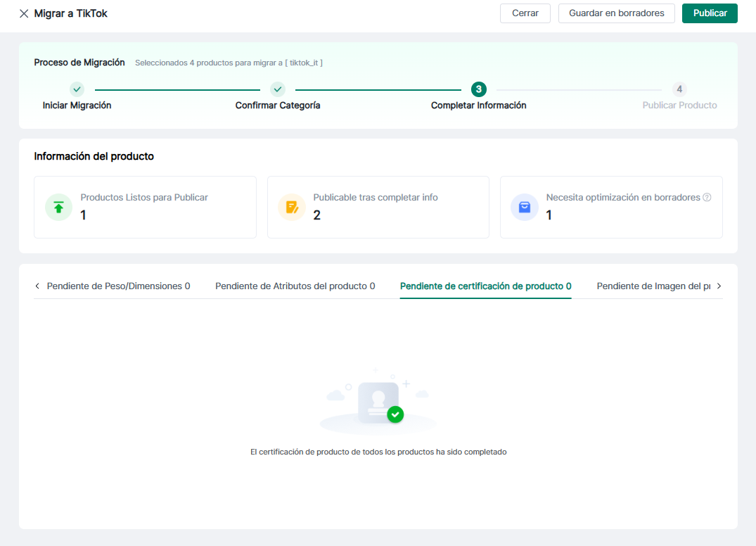Select the Publicable tras completar info card
Image resolution: width=756 pixels, height=546 pixels.
(x=378, y=207)
